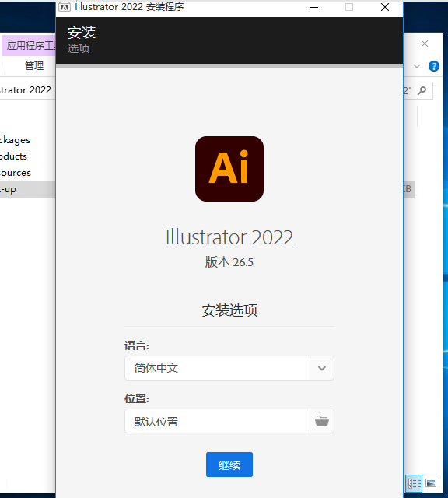This screenshot has width=448, height=498.
Task: Browse install location with folder icon
Action: point(322,421)
